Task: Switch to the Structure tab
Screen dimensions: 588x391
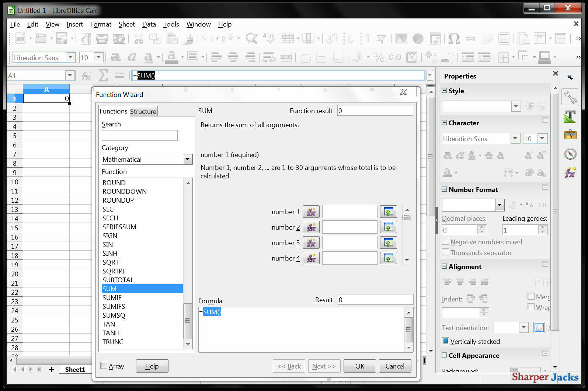Action: point(143,112)
